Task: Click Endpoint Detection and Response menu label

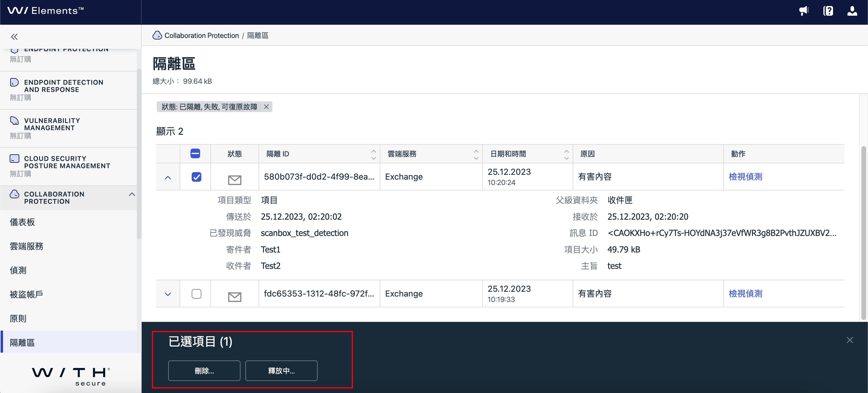Action: point(64,86)
